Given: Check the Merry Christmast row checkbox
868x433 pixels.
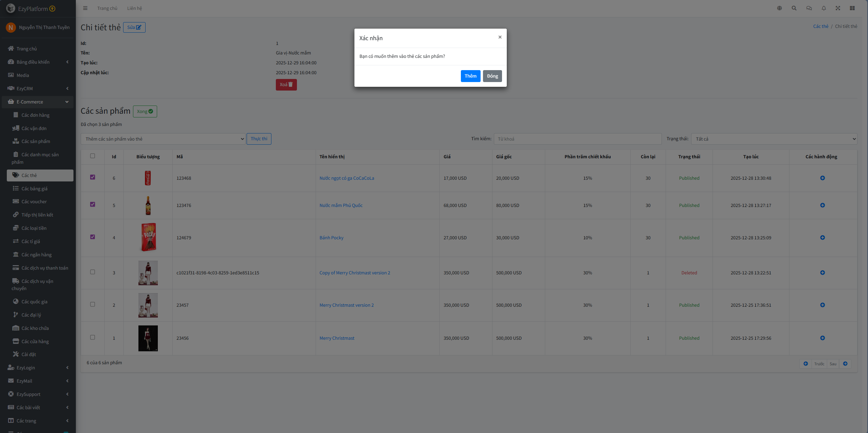Looking at the screenshot, I should (93, 337).
